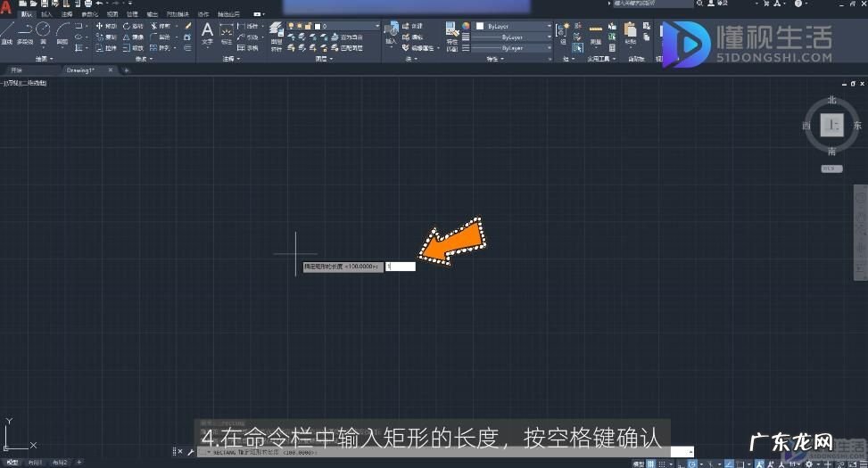Expand the Utilities (实用工具) panel
The image size is (868, 468).
tap(601, 59)
